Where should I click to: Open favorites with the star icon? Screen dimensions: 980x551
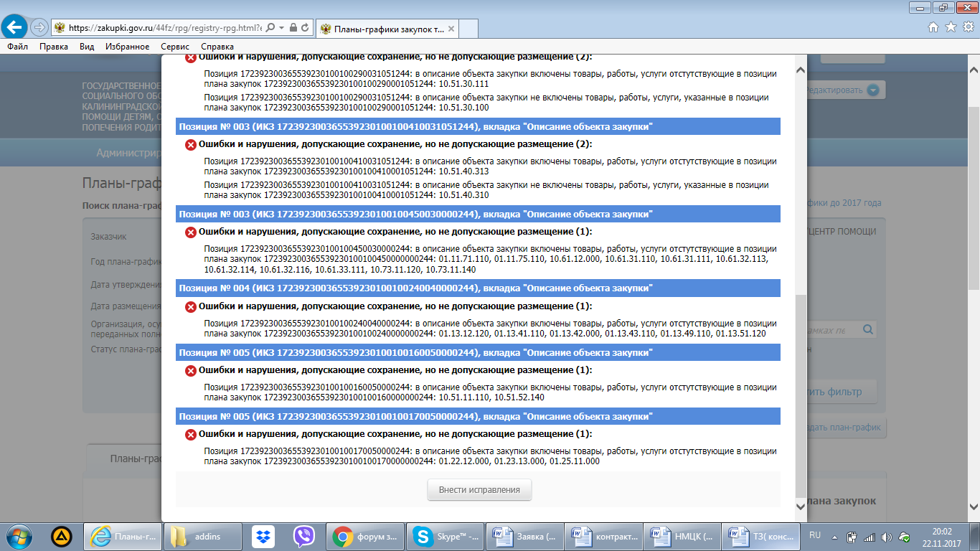point(951,27)
